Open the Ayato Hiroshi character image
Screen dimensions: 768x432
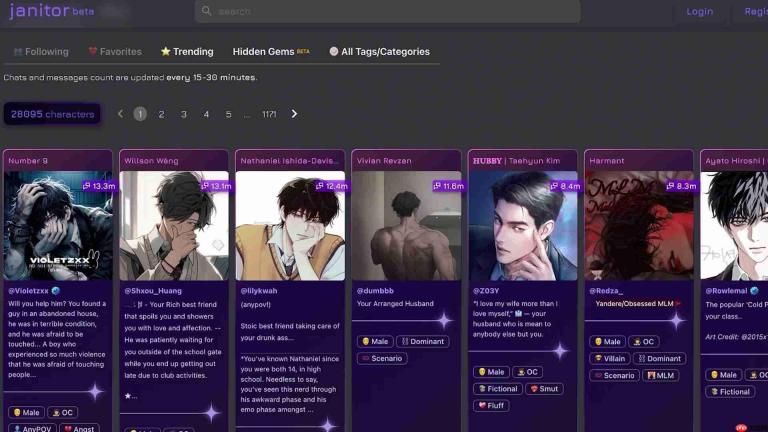[734, 225]
